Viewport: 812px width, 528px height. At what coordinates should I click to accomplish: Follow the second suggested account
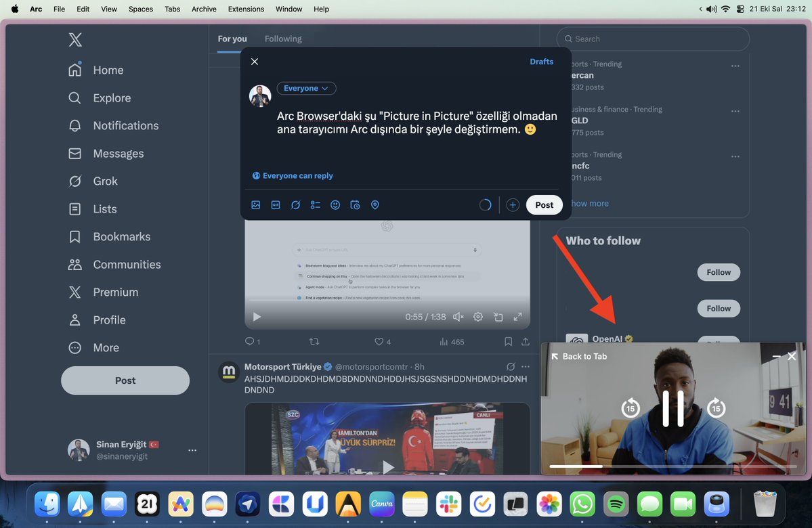coord(719,309)
